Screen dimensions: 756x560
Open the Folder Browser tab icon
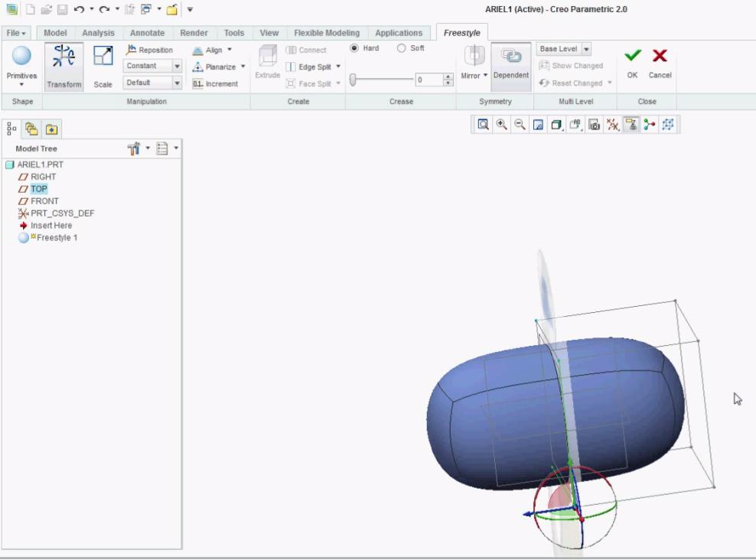pyautogui.click(x=32, y=129)
